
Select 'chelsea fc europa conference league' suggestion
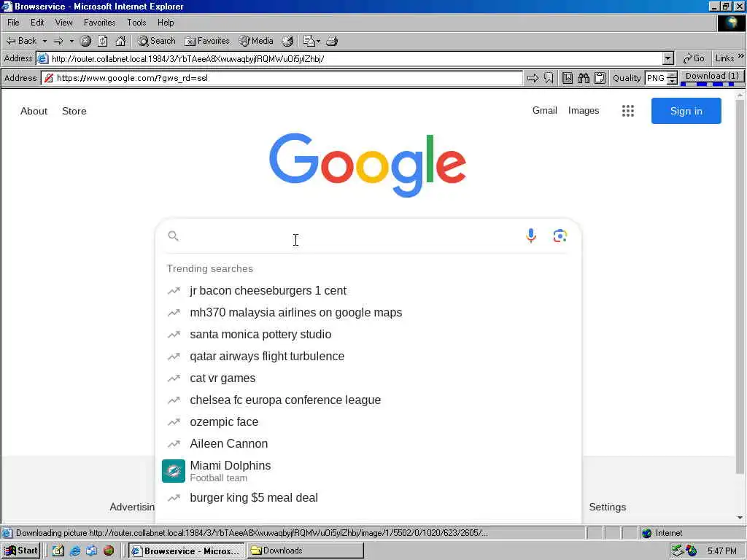pyautogui.click(x=368, y=400)
